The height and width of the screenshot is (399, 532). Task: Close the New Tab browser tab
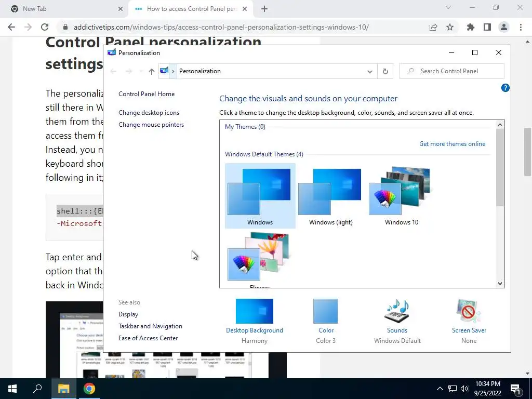coord(120,9)
